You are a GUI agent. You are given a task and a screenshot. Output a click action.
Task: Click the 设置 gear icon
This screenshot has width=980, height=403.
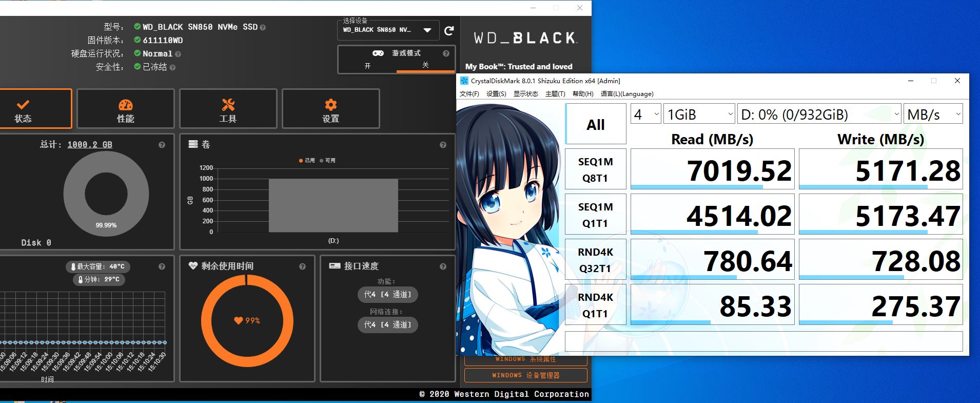[331, 105]
